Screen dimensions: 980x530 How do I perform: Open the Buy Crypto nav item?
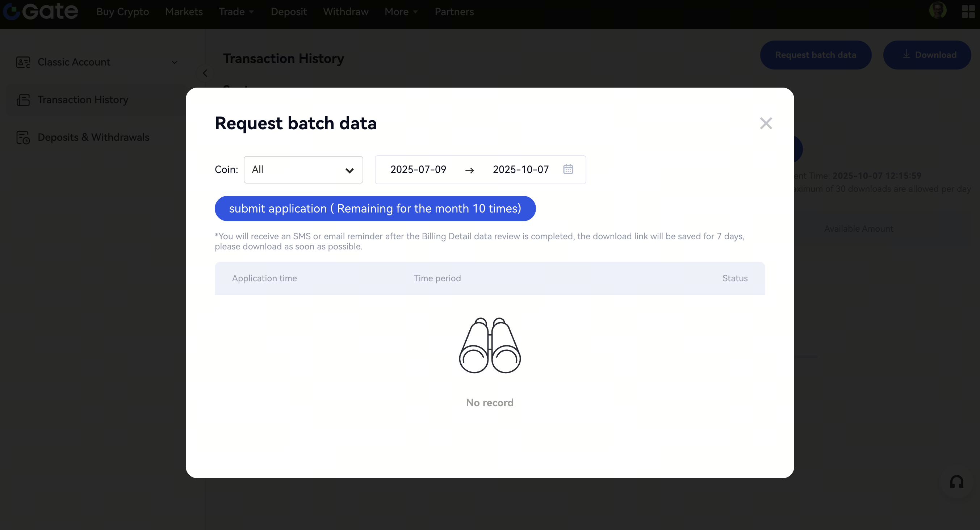point(122,12)
